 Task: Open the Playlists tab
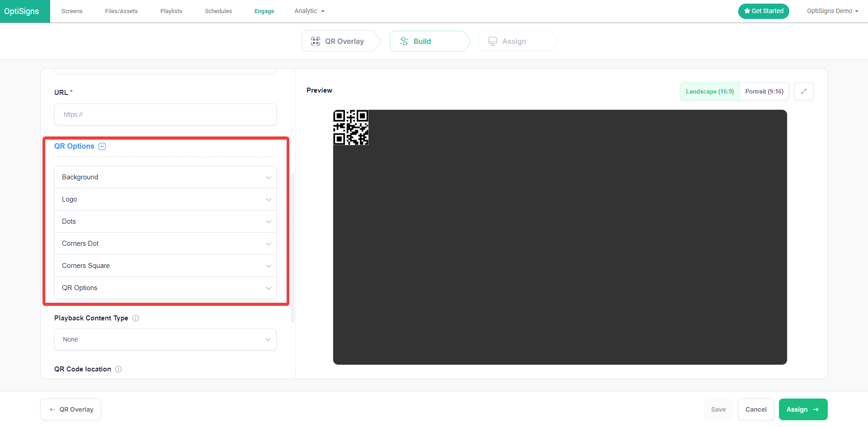click(171, 11)
